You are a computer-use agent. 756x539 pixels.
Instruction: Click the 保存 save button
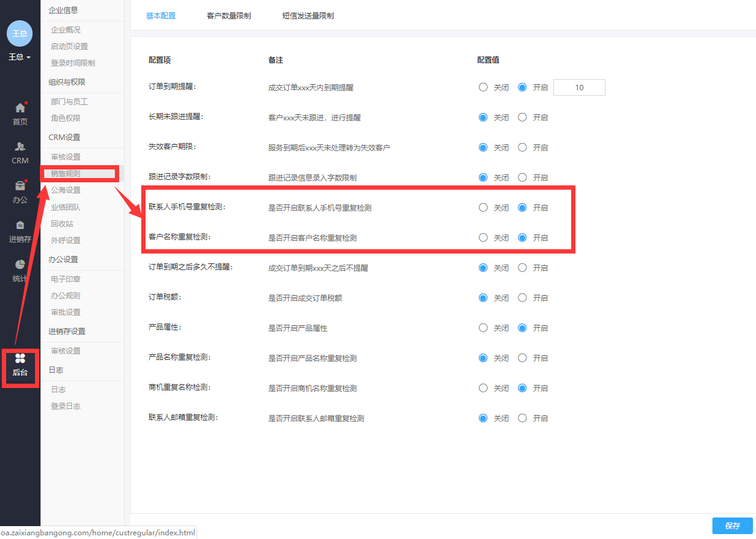[733, 525]
